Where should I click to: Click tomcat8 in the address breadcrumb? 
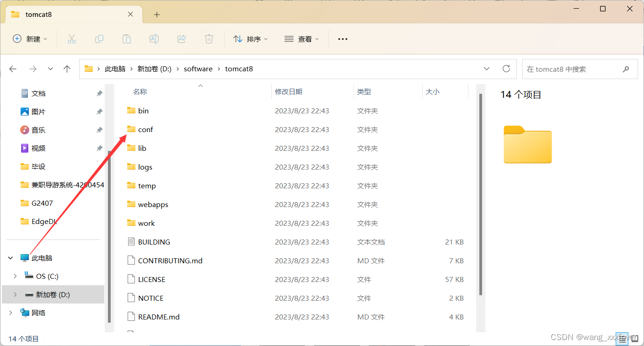pos(239,69)
